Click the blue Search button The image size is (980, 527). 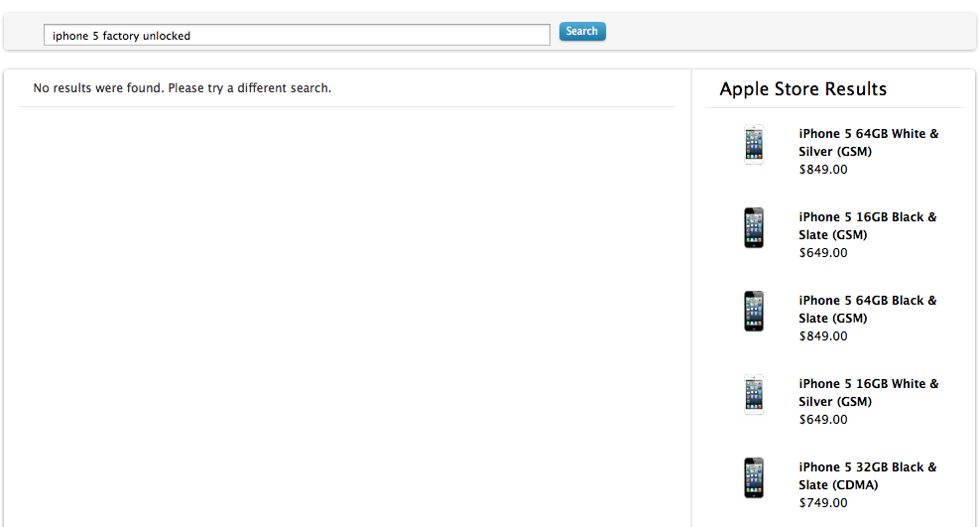coord(582,31)
